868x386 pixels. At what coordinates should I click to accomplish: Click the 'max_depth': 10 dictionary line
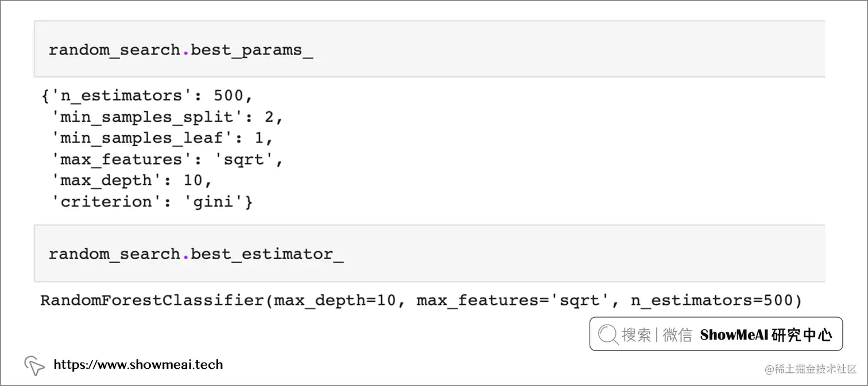[x=132, y=181]
